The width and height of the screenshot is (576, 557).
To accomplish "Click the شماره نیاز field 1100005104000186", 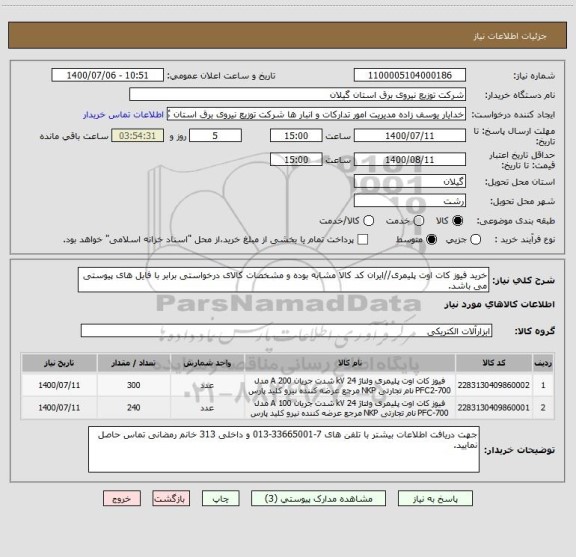I will [x=410, y=75].
